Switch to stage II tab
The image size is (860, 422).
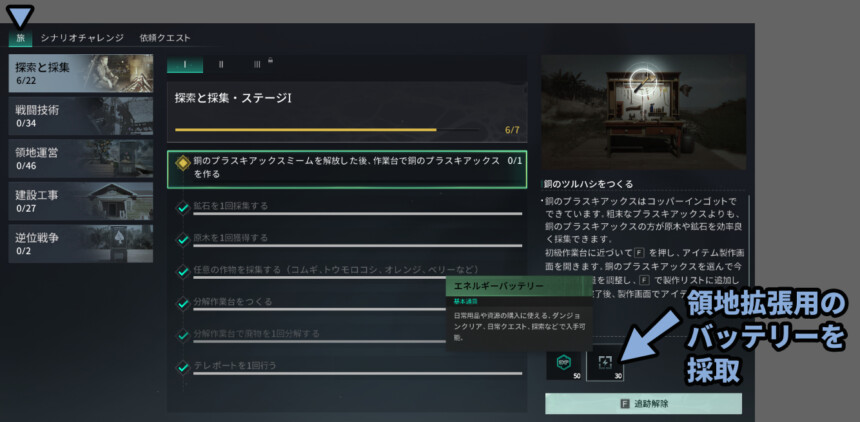pos(221,64)
